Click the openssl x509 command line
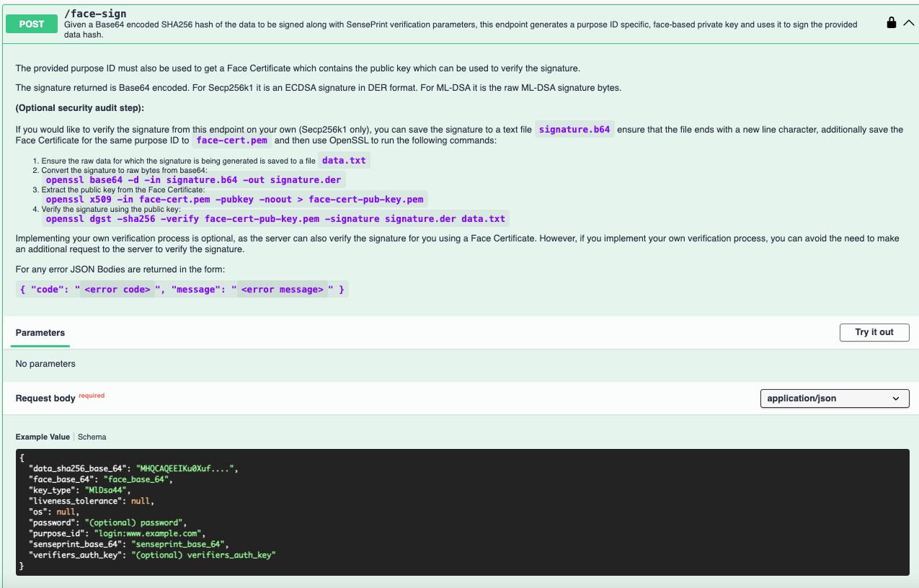 click(236, 199)
